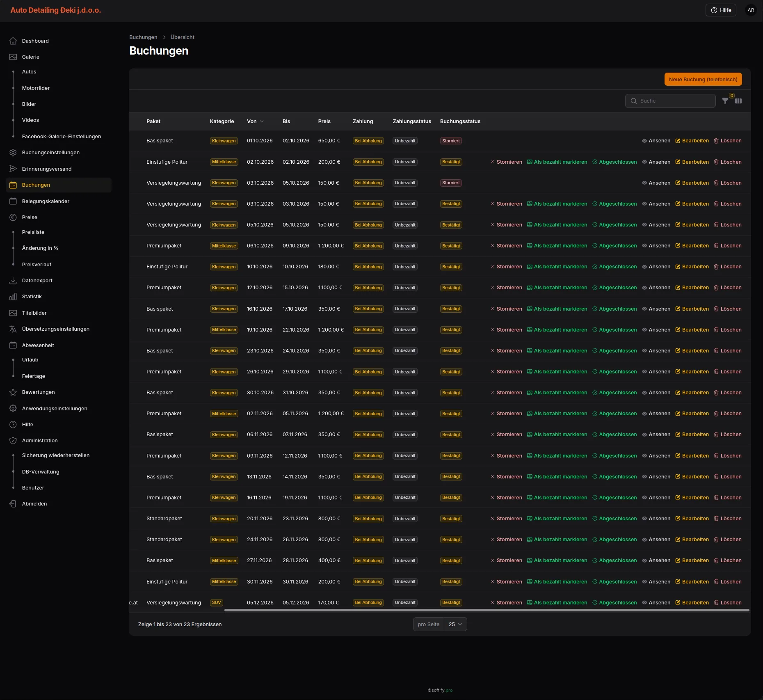
Task: Click the Übersetzungseinstellungen language icon
Action: click(13, 329)
